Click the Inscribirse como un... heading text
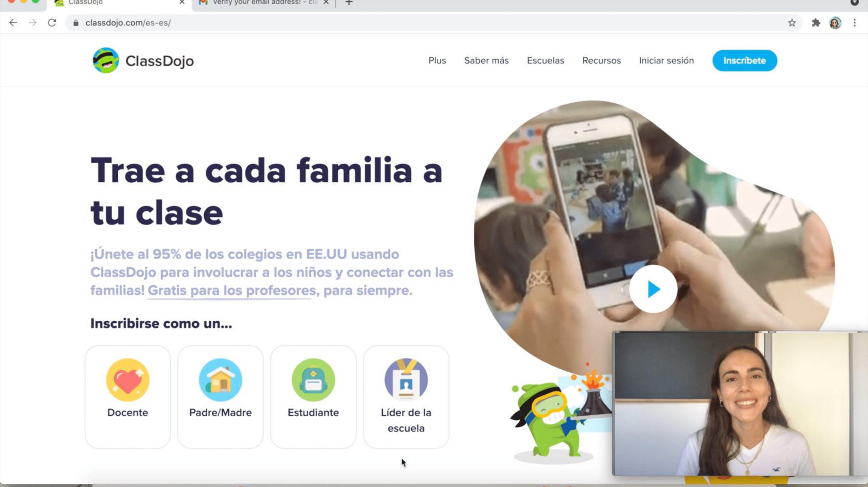 tap(161, 324)
